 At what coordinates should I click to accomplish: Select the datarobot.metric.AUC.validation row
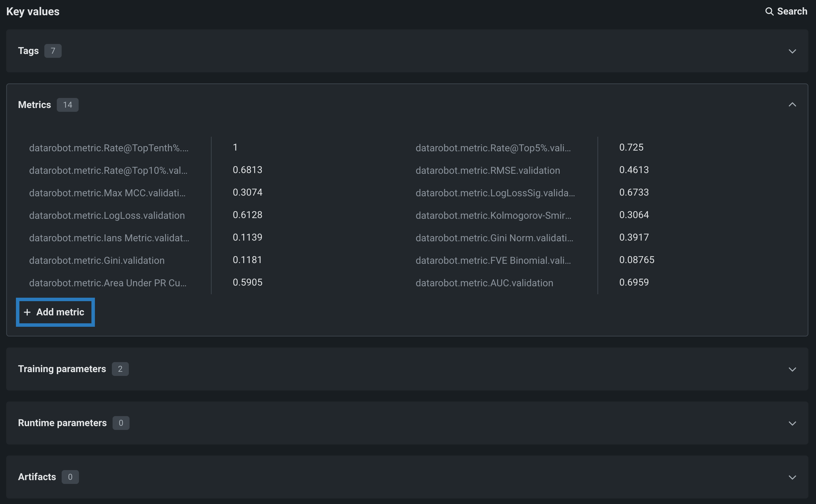click(484, 283)
